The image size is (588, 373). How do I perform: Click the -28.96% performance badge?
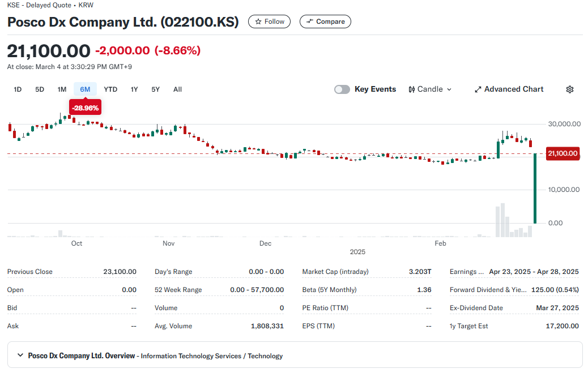coord(85,108)
